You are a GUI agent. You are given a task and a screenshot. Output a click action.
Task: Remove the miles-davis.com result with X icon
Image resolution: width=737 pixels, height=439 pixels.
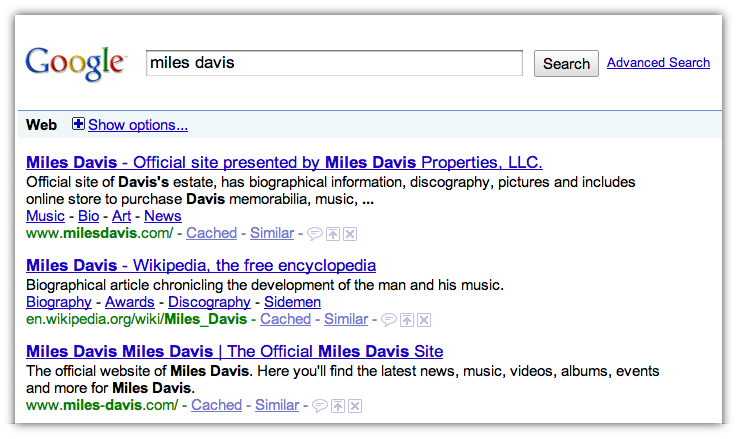pyautogui.click(x=355, y=406)
